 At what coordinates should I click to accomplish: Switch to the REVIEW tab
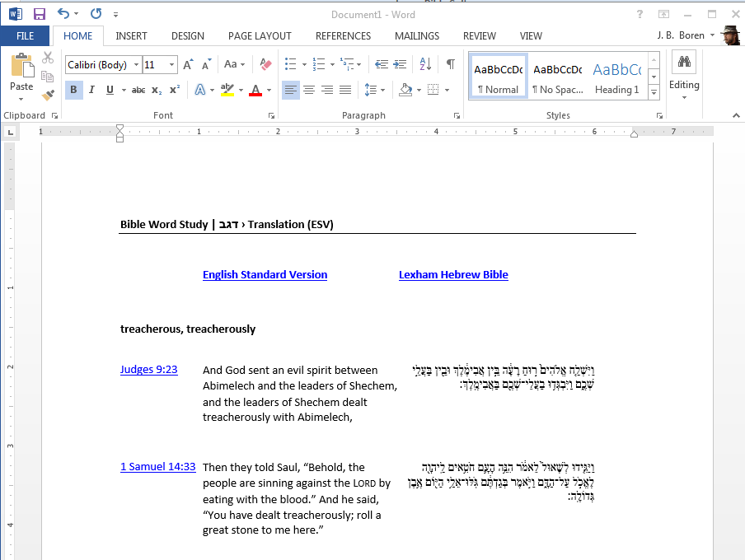click(x=480, y=36)
